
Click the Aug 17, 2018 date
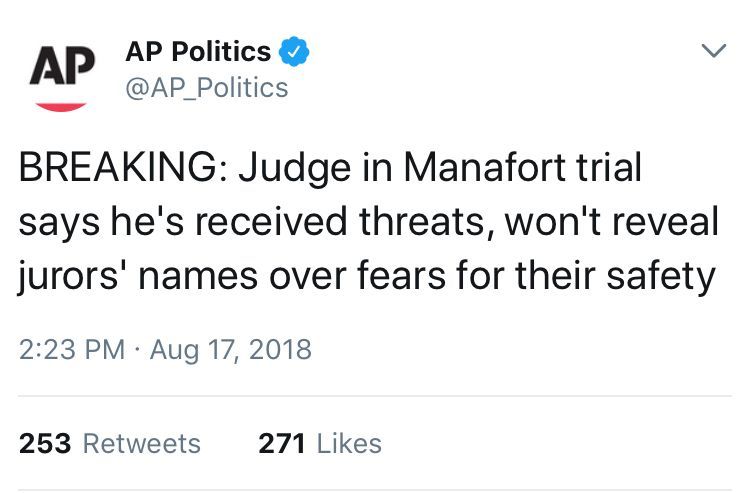[231, 350]
